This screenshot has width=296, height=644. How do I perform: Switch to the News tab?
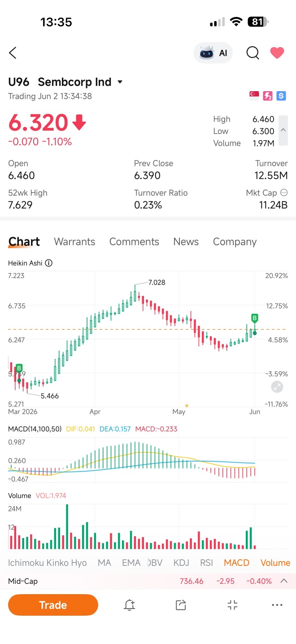186,242
